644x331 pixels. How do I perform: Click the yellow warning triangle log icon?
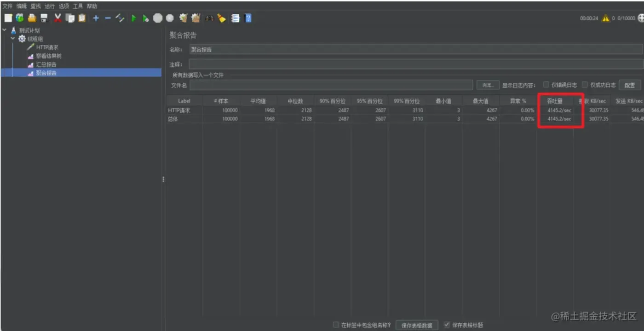pyautogui.click(x=606, y=18)
